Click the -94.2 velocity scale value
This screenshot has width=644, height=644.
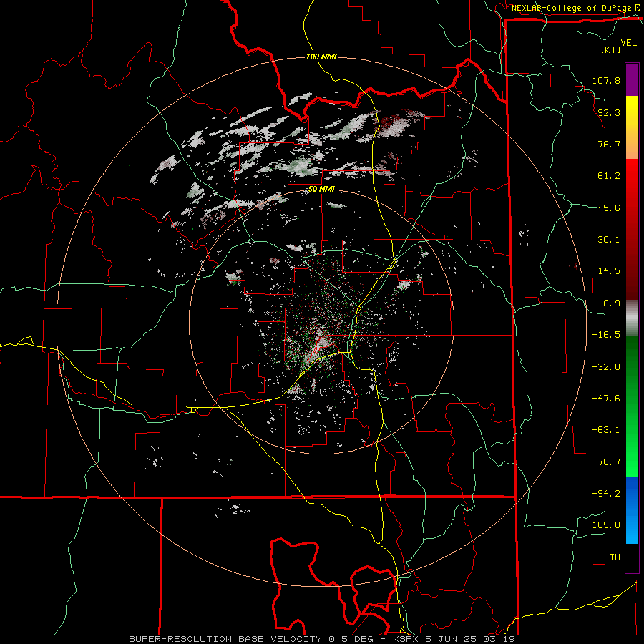pyautogui.click(x=606, y=494)
